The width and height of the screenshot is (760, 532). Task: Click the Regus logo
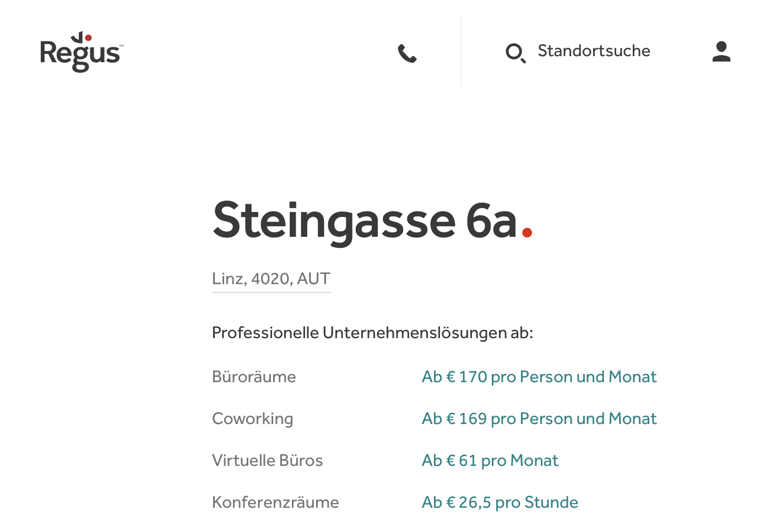[x=82, y=52]
